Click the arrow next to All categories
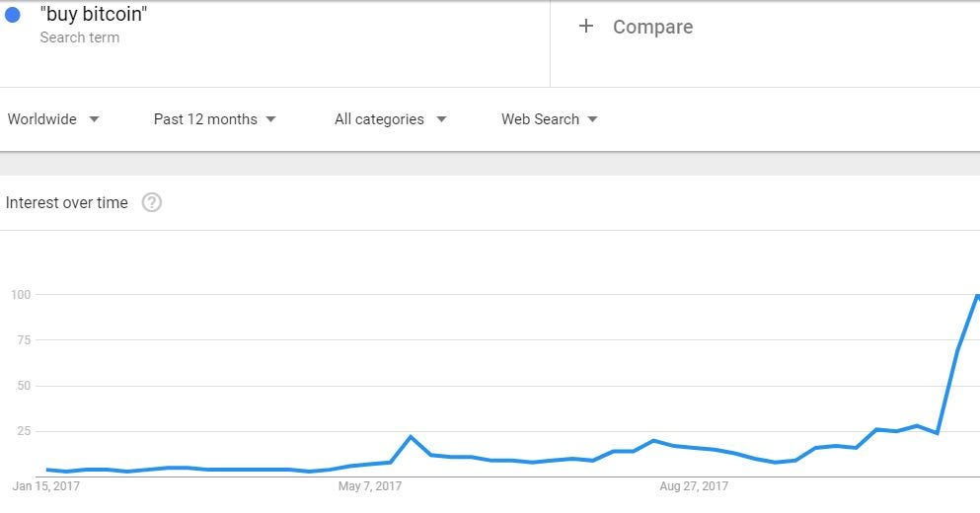 (441, 119)
